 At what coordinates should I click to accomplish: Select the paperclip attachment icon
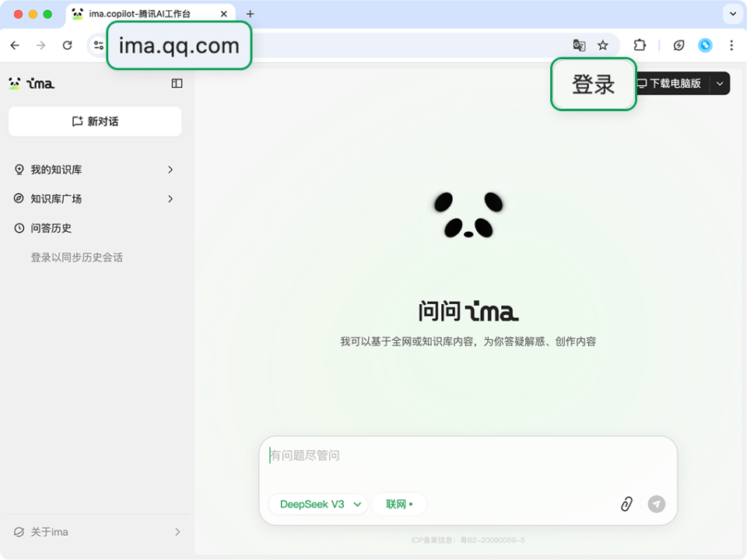[x=626, y=504]
